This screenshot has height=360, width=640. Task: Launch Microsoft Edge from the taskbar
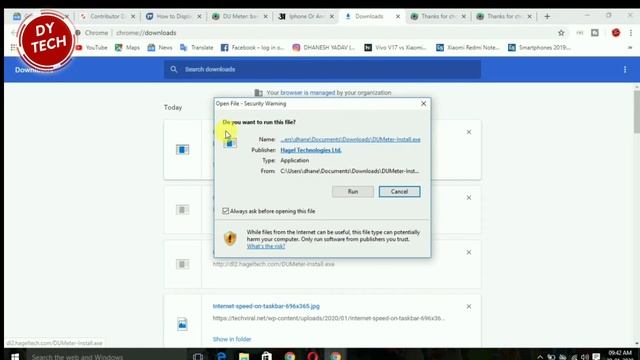coord(222,356)
